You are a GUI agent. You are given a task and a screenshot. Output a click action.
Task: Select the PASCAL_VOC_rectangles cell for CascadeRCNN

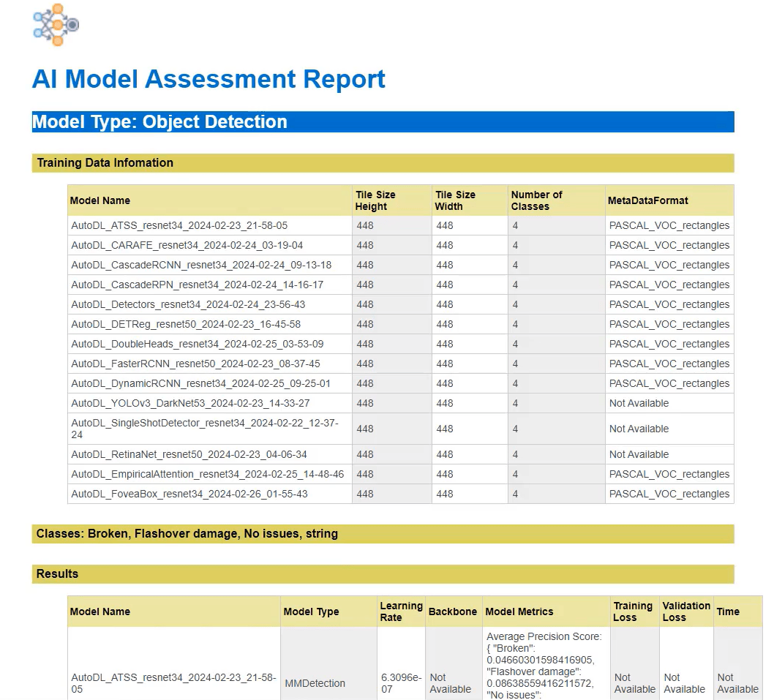coord(668,265)
